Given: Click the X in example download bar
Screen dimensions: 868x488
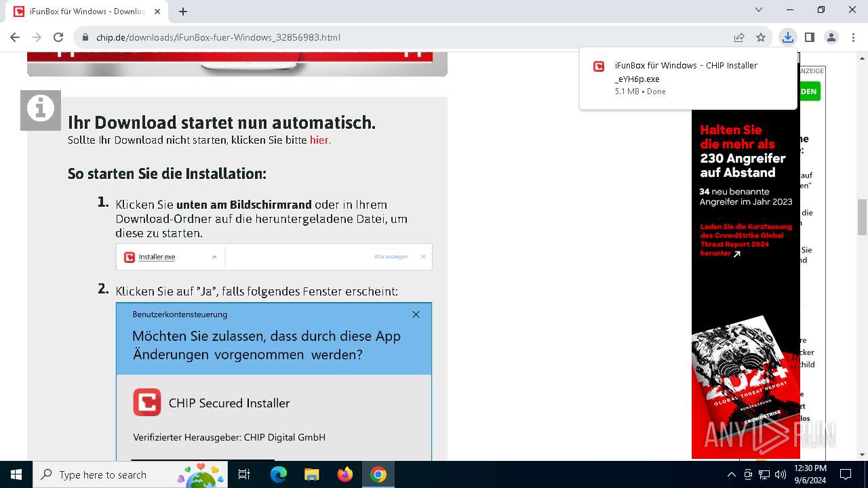Looking at the screenshot, I should 423,256.
